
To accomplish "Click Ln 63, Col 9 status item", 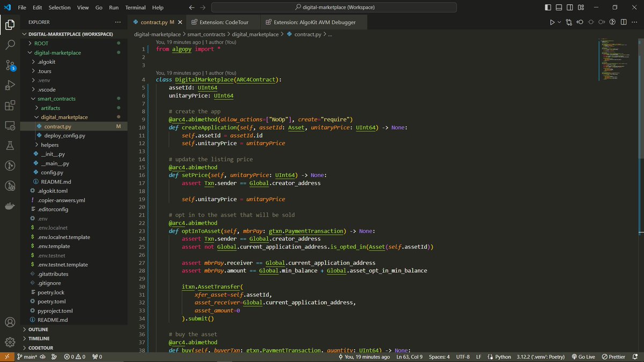I will pos(409,357).
